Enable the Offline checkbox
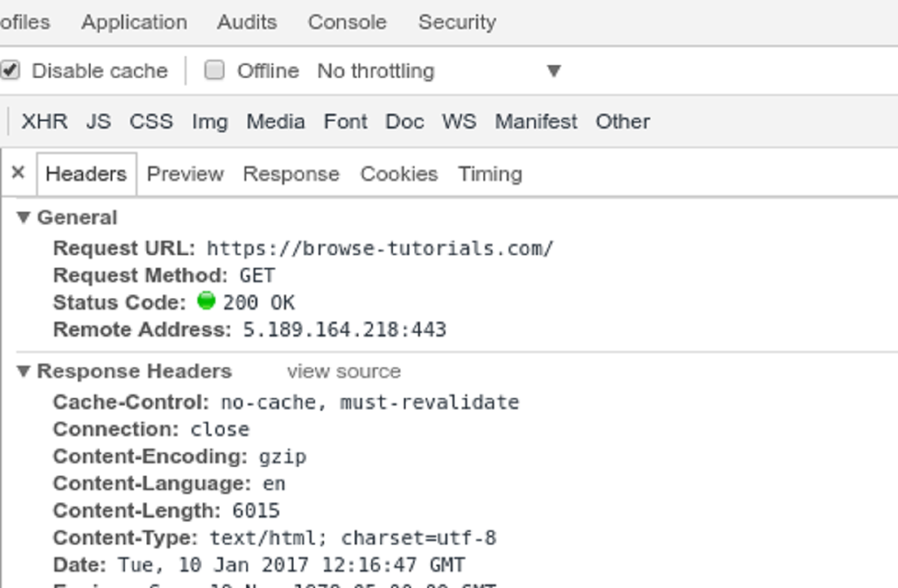 (215, 70)
